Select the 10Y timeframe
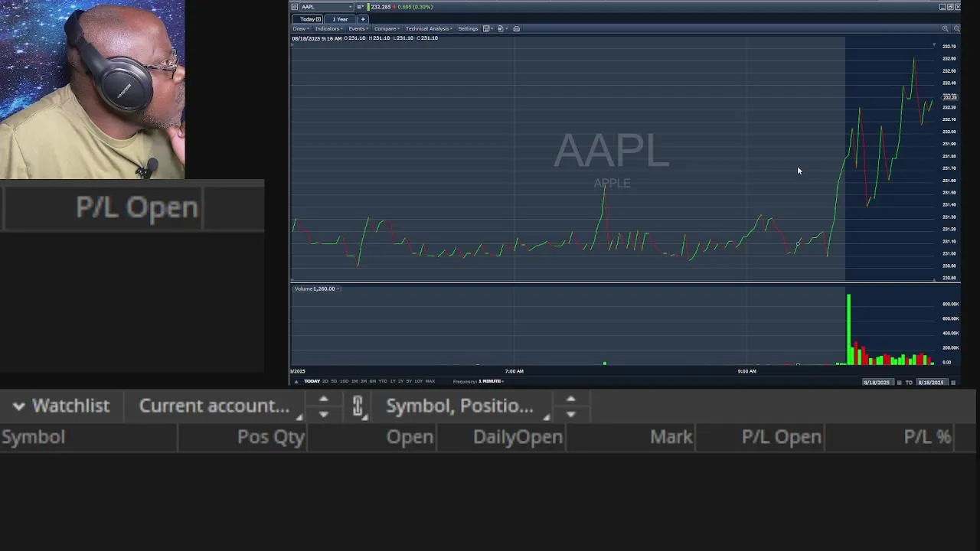The image size is (980, 551). (x=418, y=381)
